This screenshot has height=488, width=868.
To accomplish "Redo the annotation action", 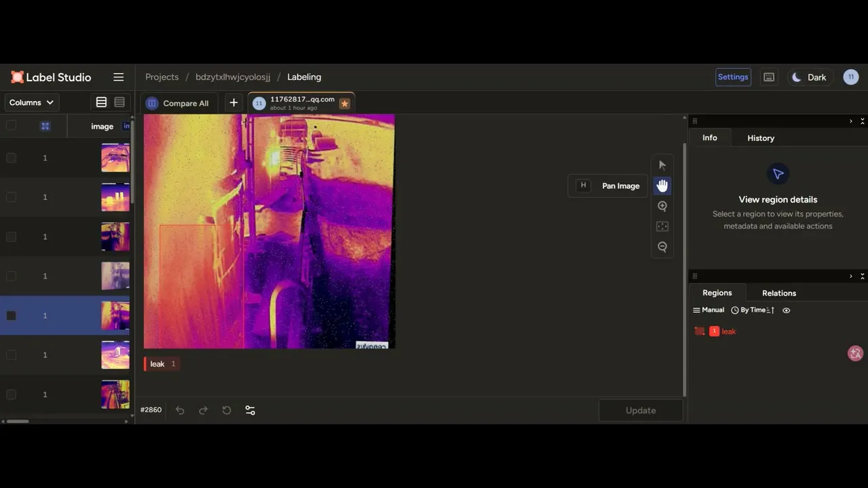I will pos(203,410).
